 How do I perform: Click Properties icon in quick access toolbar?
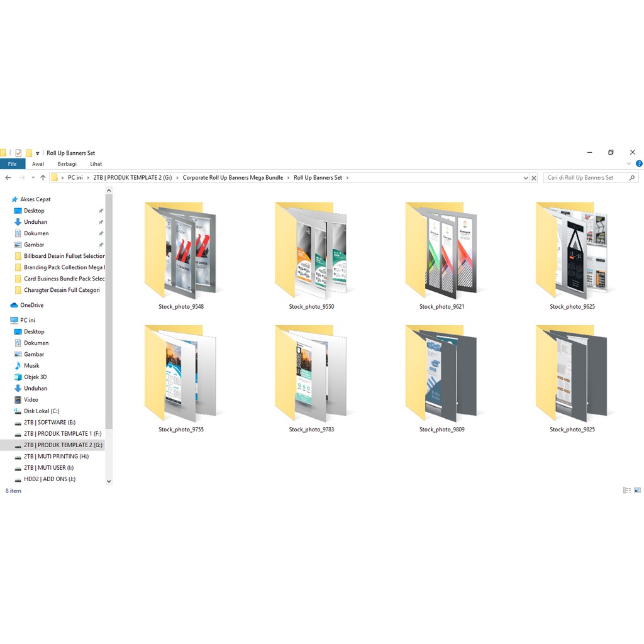(x=18, y=153)
